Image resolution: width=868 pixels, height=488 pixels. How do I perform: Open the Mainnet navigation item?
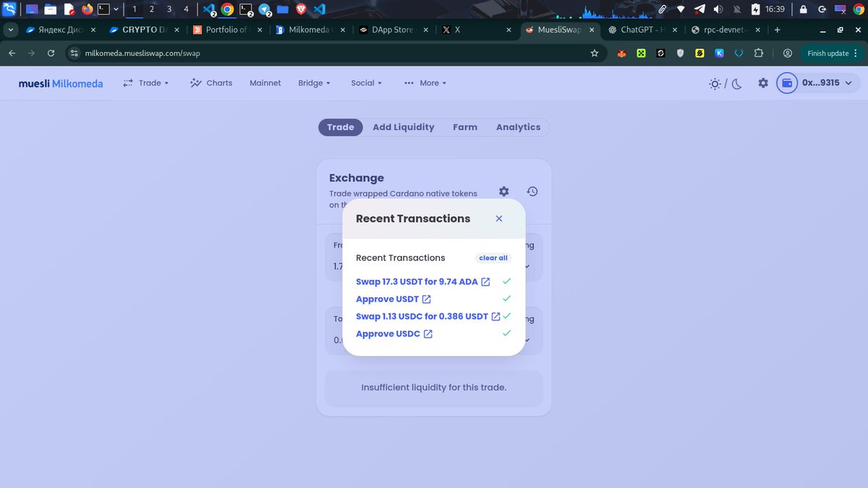coord(265,83)
